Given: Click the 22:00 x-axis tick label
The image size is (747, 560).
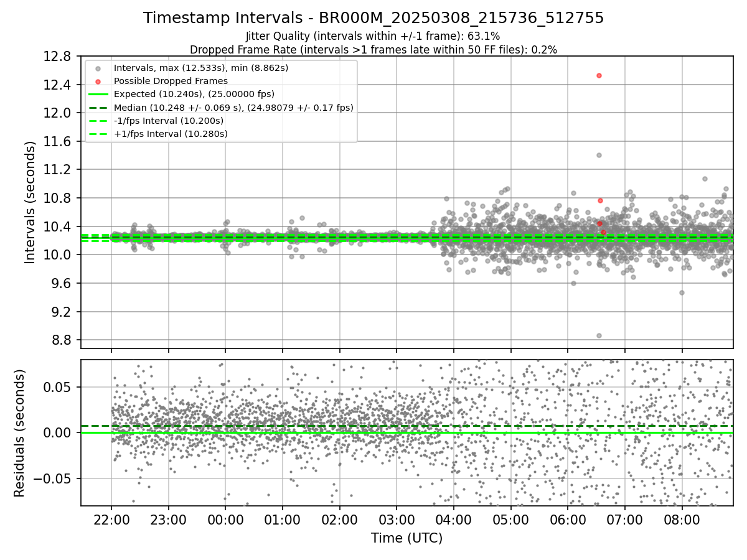Looking at the screenshot, I should (111, 519).
